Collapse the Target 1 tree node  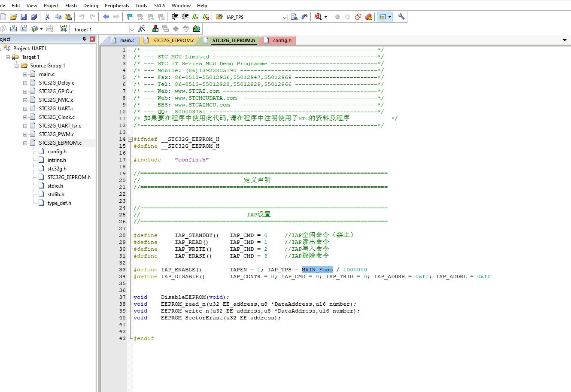(x=8, y=57)
